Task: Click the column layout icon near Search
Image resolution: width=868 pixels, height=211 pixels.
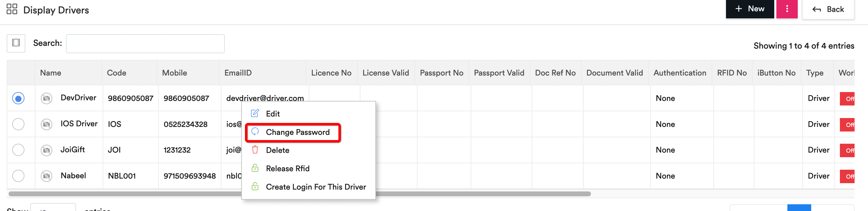Action: click(16, 43)
